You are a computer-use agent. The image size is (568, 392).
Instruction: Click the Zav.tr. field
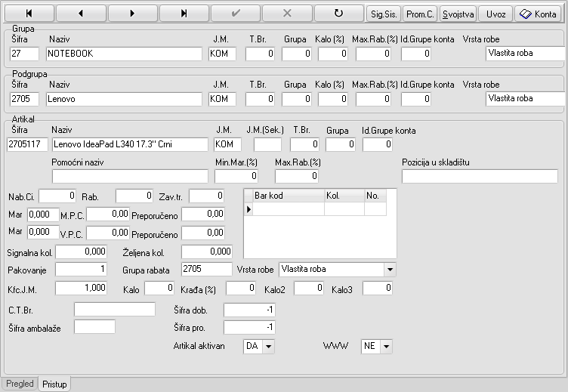click(206, 196)
